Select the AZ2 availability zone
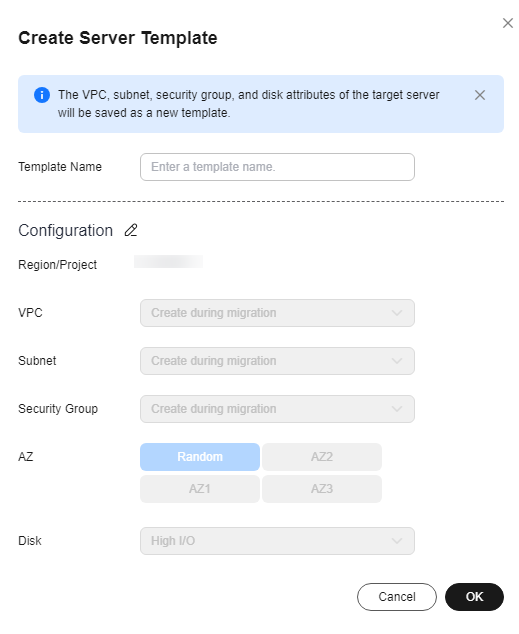 point(322,457)
